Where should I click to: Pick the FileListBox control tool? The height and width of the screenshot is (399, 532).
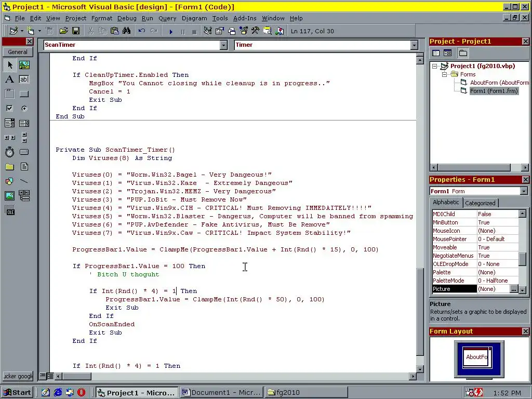pos(24,167)
